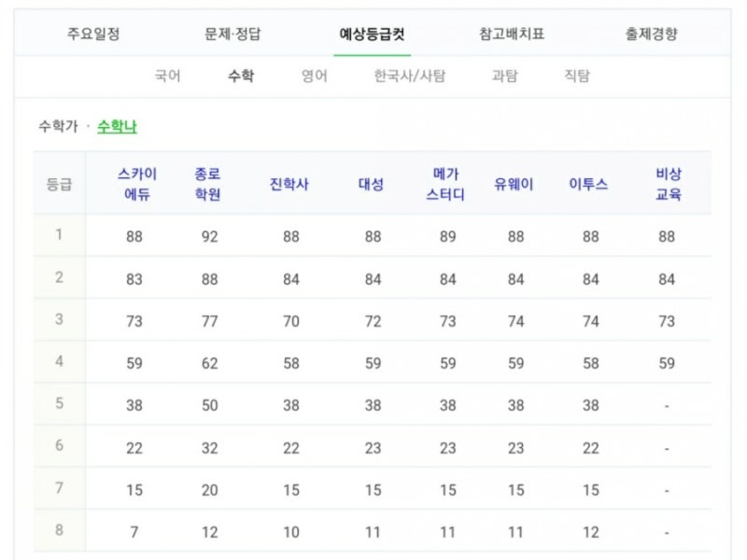Click the 유웨이 header link
Screen dimensions: 747x560
point(514,184)
